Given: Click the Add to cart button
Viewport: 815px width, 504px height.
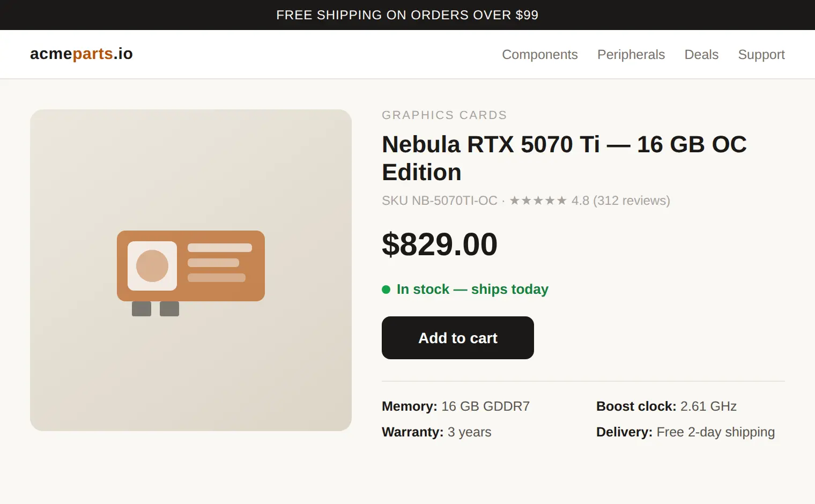Looking at the screenshot, I should tap(458, 338).
